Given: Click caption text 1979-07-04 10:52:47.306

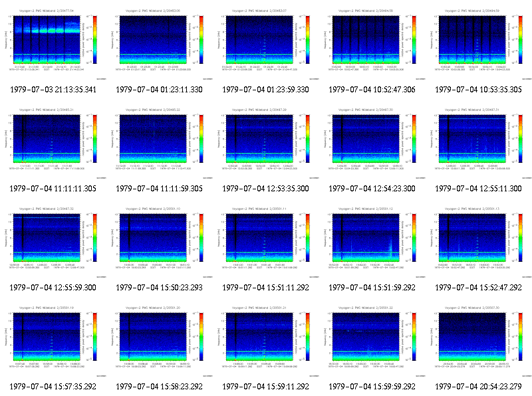Looking at the screenshot, I should tap(372, 90).
